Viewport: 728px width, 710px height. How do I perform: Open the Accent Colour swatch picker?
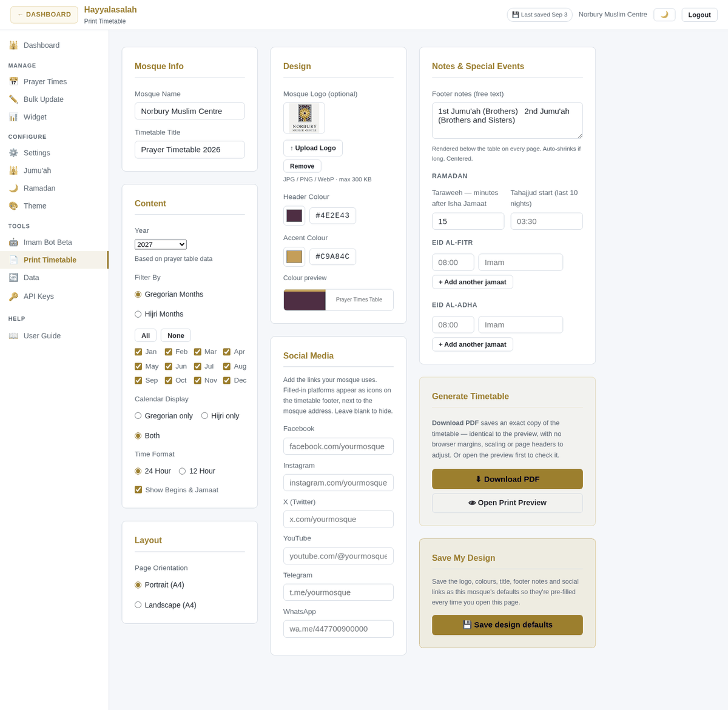pos(294,256)
